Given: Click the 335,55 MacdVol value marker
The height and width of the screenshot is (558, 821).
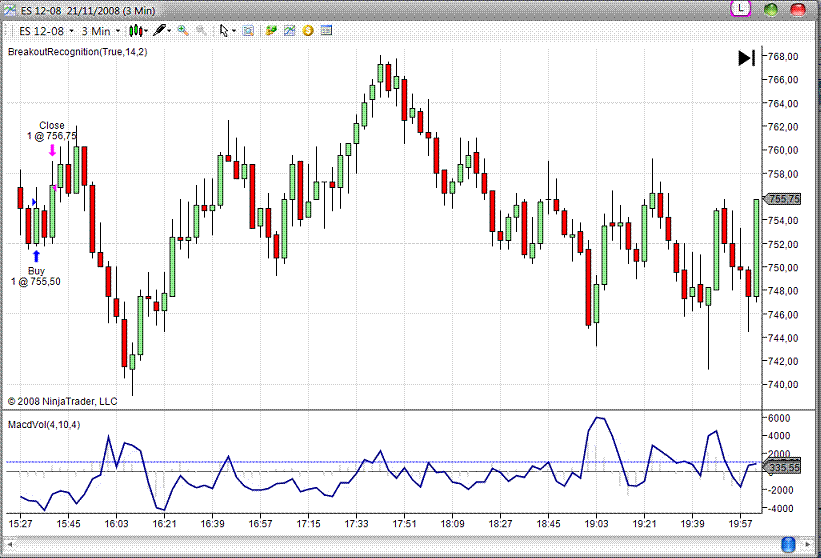Looking at the screenshot, I should 782,467.
